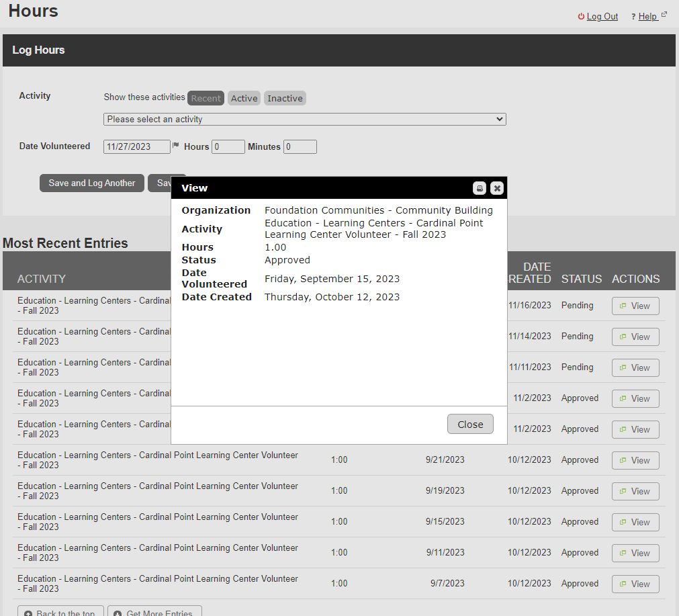
Task: View the entry volunteered 9/11/2023
Action: click(x=635, y=553)
